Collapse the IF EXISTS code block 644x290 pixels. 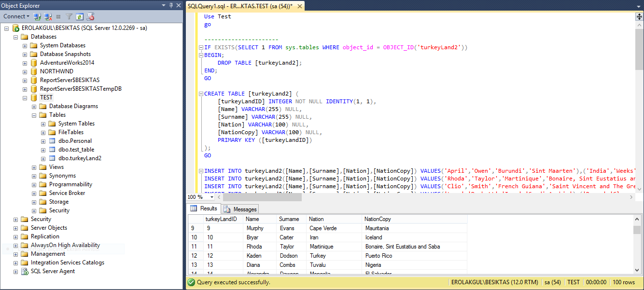click(200, 47)
